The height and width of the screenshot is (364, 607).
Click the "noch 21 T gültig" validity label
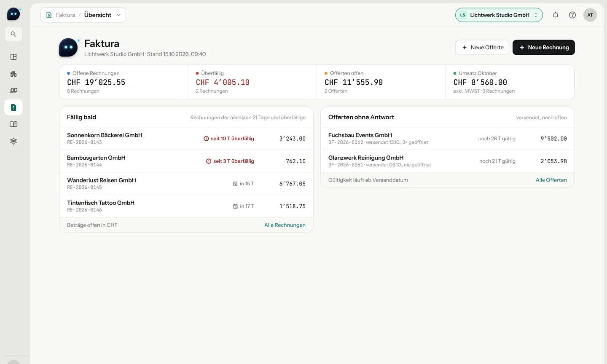click(497, 161)
